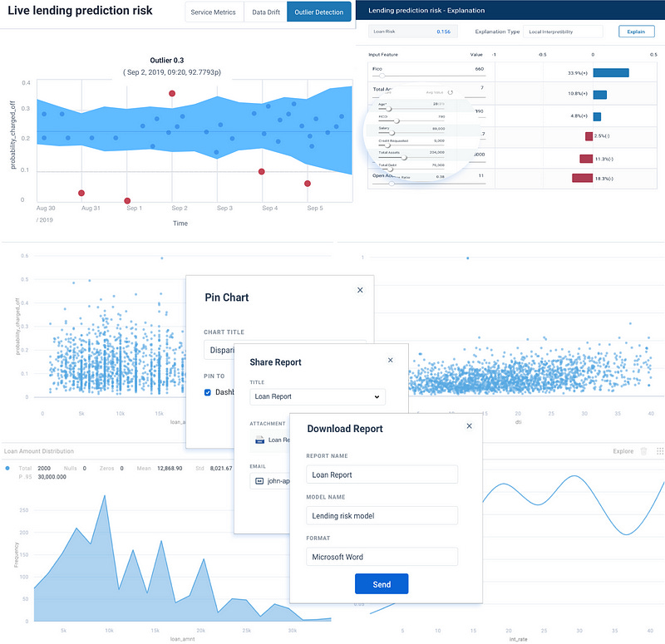This screenshot has height=644, width=665.
Task: Open the Service Metrics tab
Action: pos(214,12)
